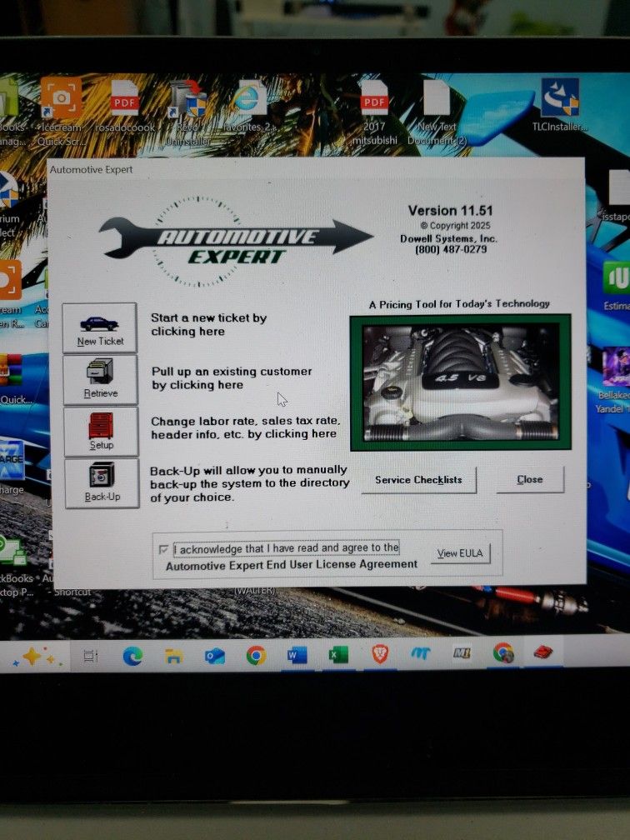Screen dimensions: 630x840
Task: Start a new ticket with New Ticket button
Action: pos(100,327)
